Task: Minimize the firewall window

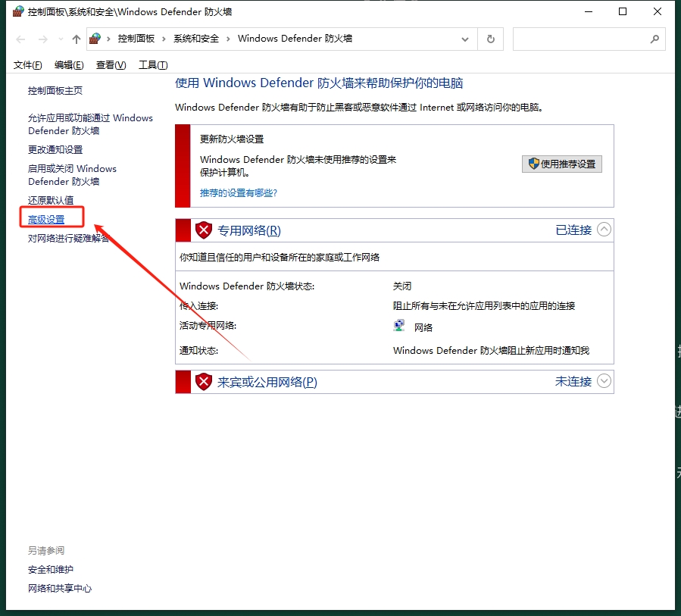Action: coord(589,11)
